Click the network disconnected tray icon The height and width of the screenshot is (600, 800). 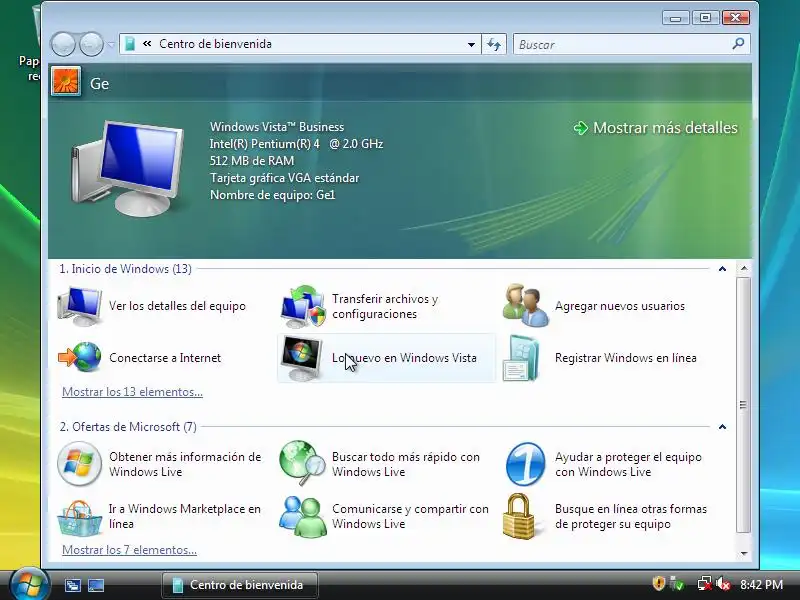tap(705, 584)
